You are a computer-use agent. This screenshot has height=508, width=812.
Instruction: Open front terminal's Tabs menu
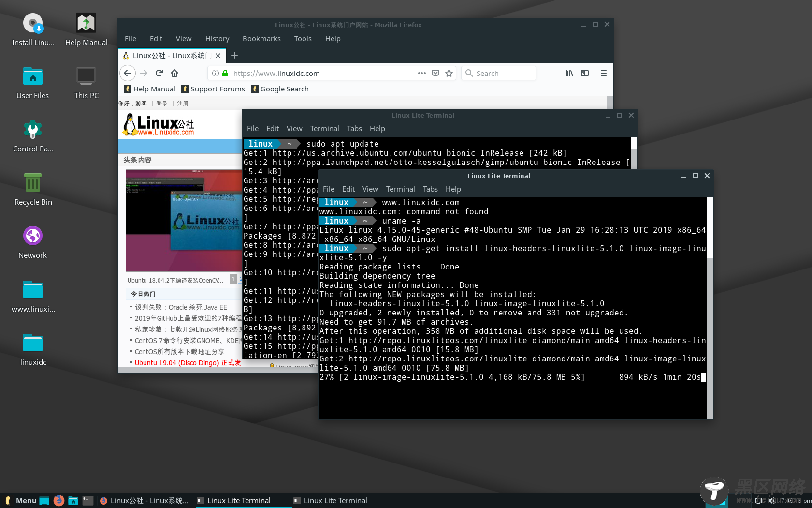(x=430, y=189)
